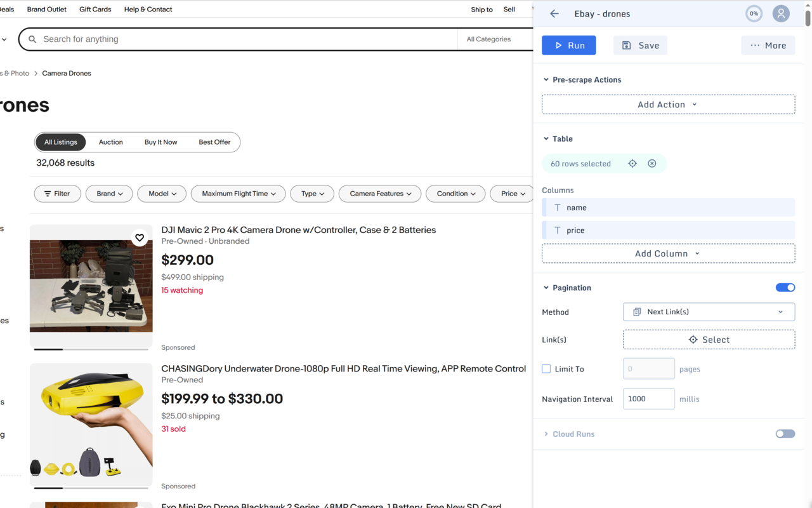
Task: Select the Buy It Now tab
Action: [x=160, y=142]
